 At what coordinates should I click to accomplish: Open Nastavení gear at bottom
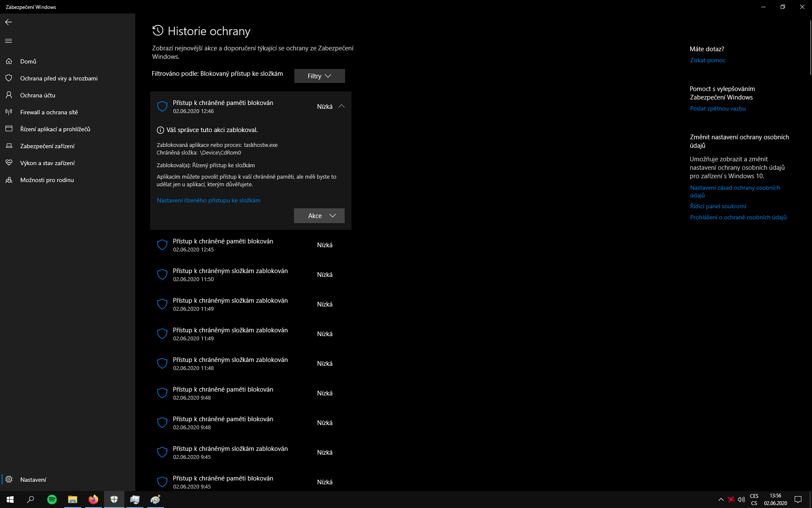click(x=33, y=480)
